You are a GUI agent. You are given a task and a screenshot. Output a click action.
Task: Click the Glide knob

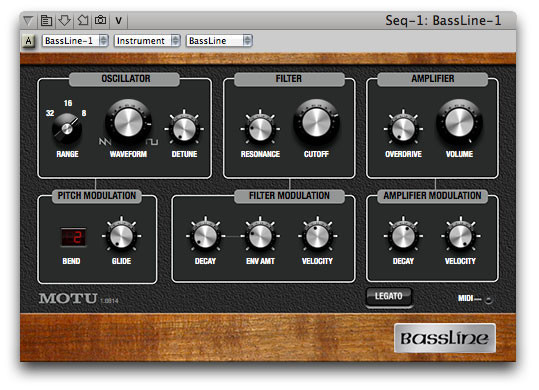pos(121,236)
